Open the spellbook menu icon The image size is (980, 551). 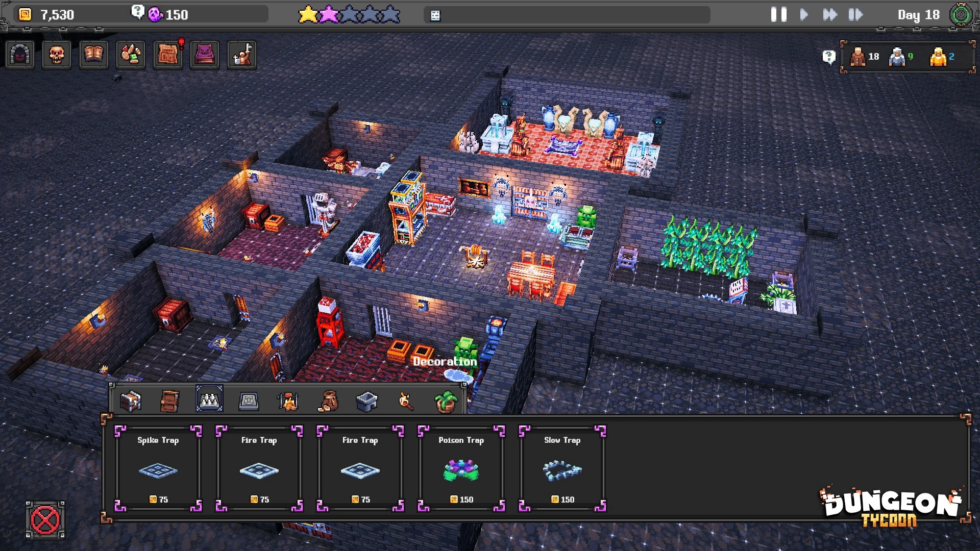pos(93,55)
